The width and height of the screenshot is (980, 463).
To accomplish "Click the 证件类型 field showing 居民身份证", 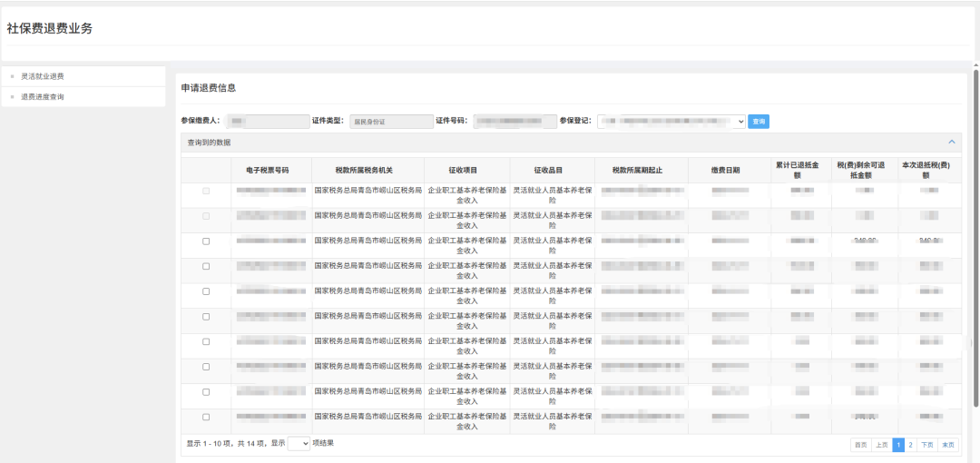I will point(390,122).
